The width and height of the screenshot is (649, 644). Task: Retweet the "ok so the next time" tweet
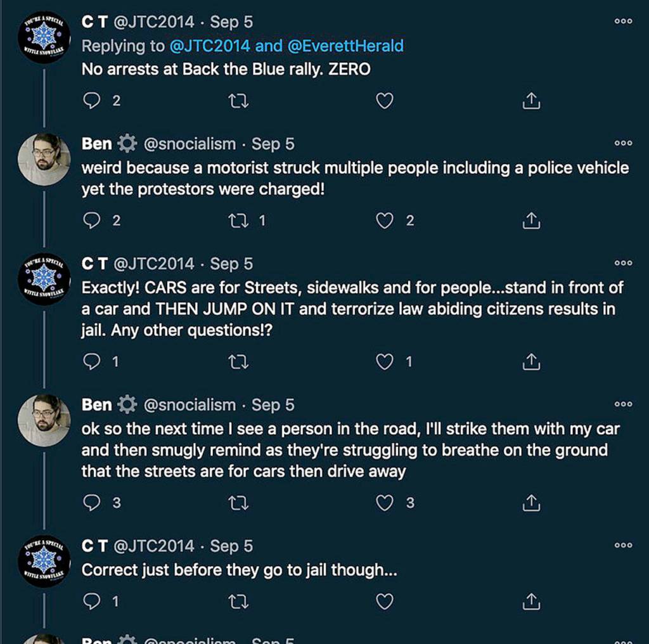pyautogui.click(x=238, y=503)
